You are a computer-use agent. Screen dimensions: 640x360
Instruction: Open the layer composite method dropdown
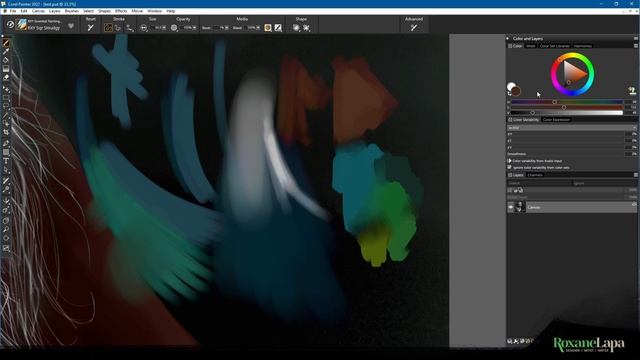coord(539,183)
